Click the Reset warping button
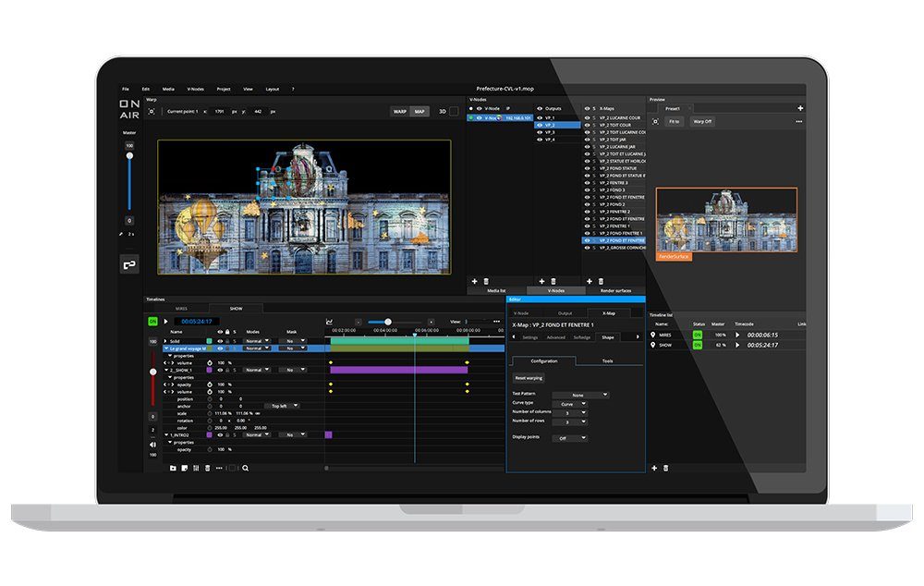This screenshot has height=586, width=924. pos(529,378)
